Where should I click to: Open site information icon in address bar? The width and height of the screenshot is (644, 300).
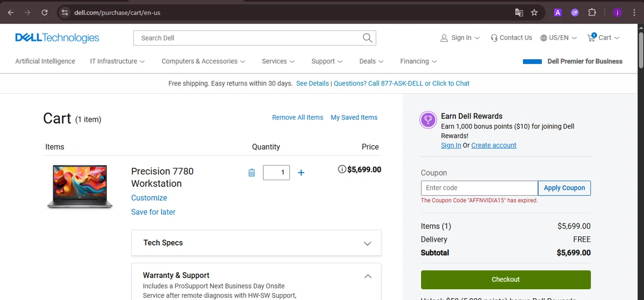(65, 12)
